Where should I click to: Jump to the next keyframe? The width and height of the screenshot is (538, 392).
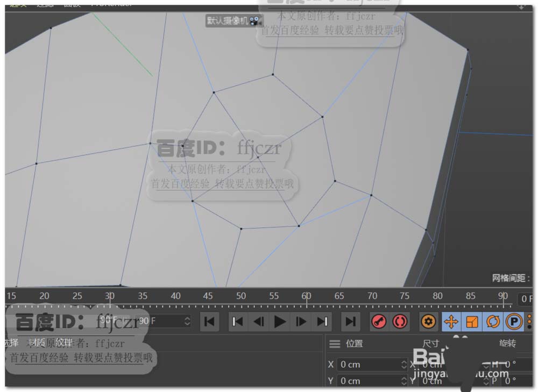coord(322,322)
